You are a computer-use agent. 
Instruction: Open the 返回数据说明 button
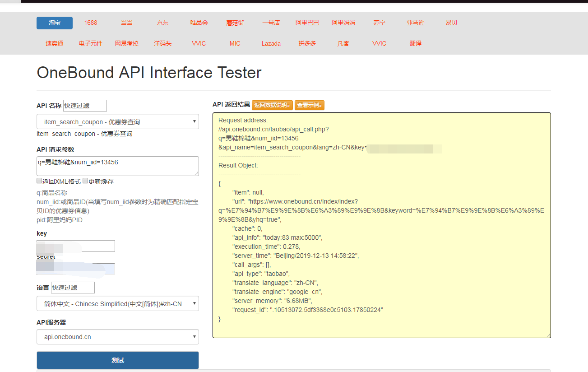(x=272, y=105)
